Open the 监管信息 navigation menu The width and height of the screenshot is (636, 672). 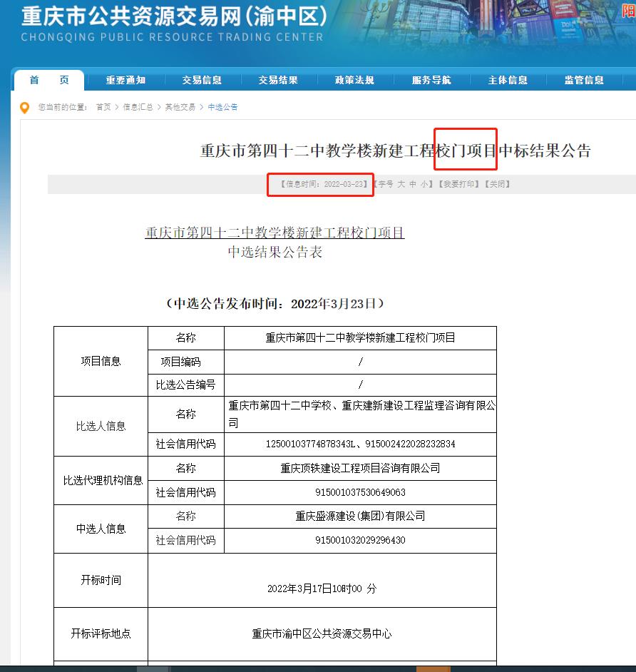[x=583, y=81]
